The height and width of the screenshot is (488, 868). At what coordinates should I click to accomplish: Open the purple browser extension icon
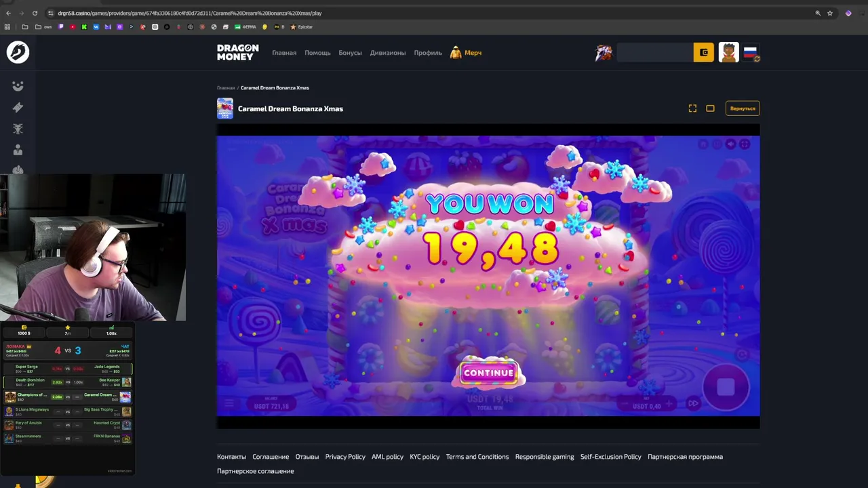click(x=848, y=13)
